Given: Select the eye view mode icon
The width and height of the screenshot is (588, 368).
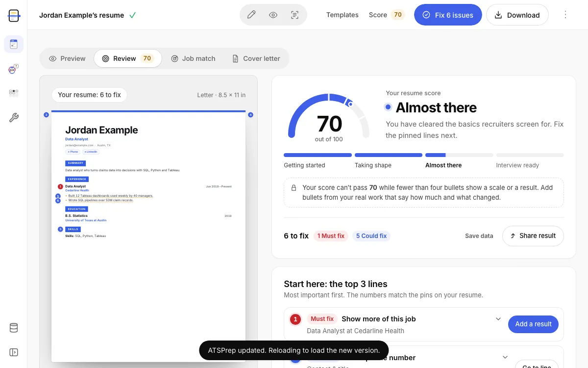Looking at the screenshot, I should coord(273,15).
